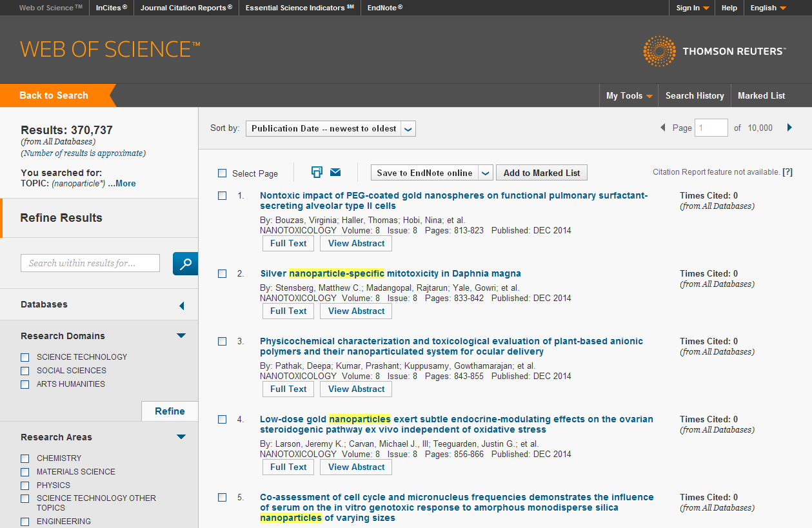
Task: Click the ...More link in search summary
Action: [122, 184]
